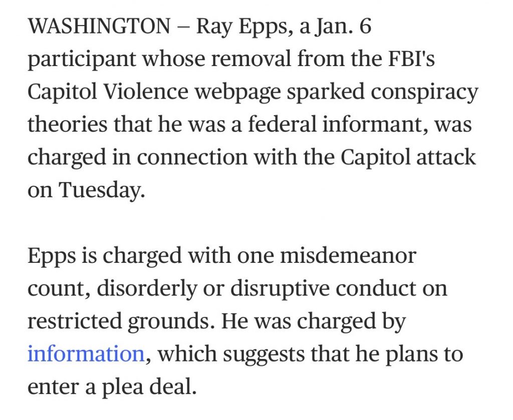The image size is (513, 420).
Task: Open the blue "information" hyperlink
Action: click(x=86, y=354)
